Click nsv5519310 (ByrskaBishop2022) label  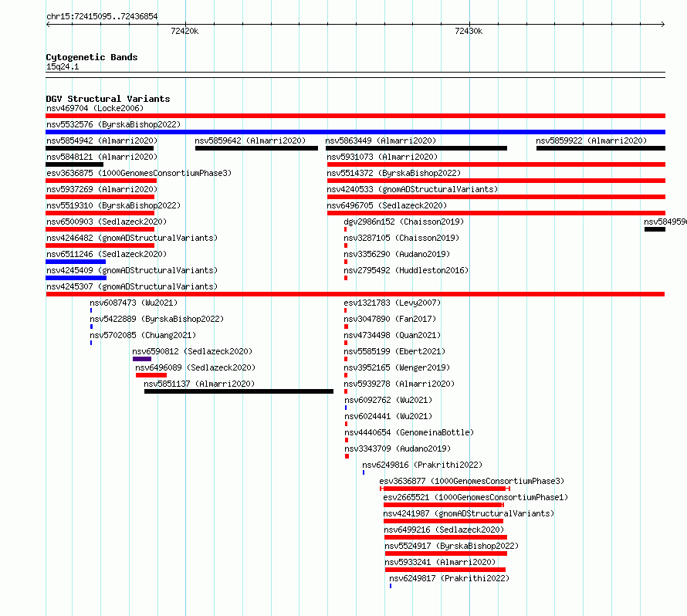[113, 205]
